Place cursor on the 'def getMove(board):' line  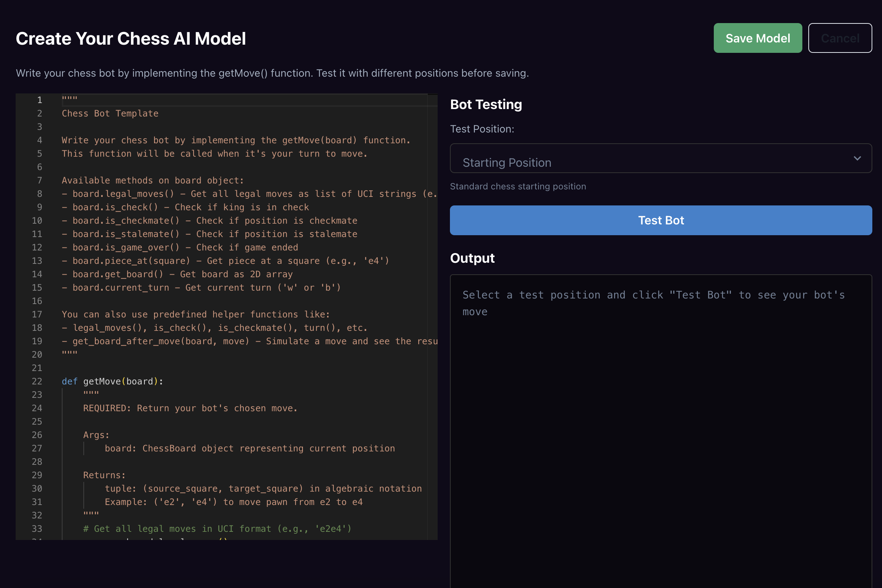[112, 381]
